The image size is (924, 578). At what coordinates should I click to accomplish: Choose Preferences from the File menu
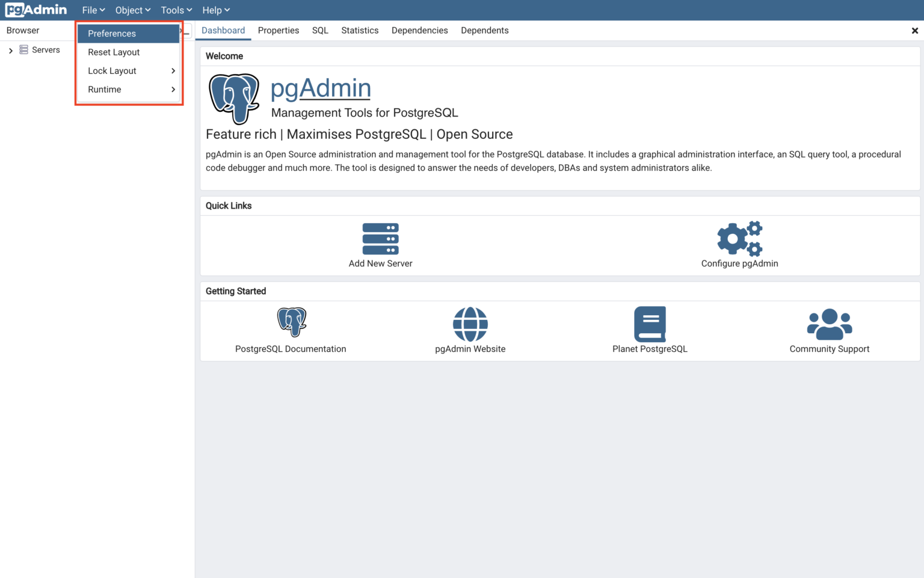[129, 34]
